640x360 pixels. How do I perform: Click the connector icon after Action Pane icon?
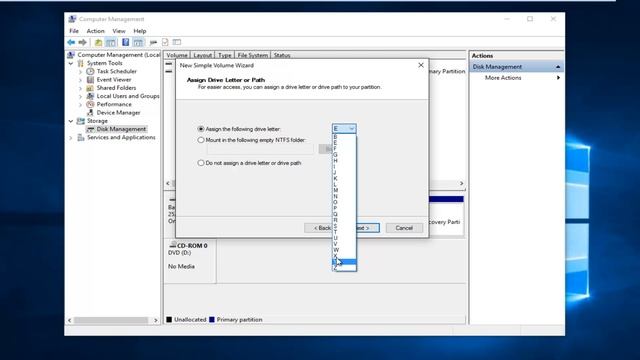point(153,42)
